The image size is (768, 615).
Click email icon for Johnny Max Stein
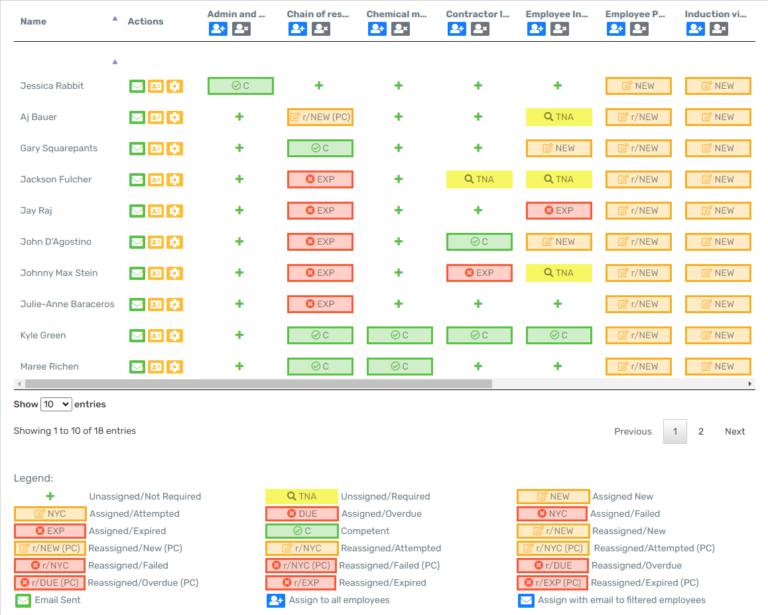click(137, 273)
